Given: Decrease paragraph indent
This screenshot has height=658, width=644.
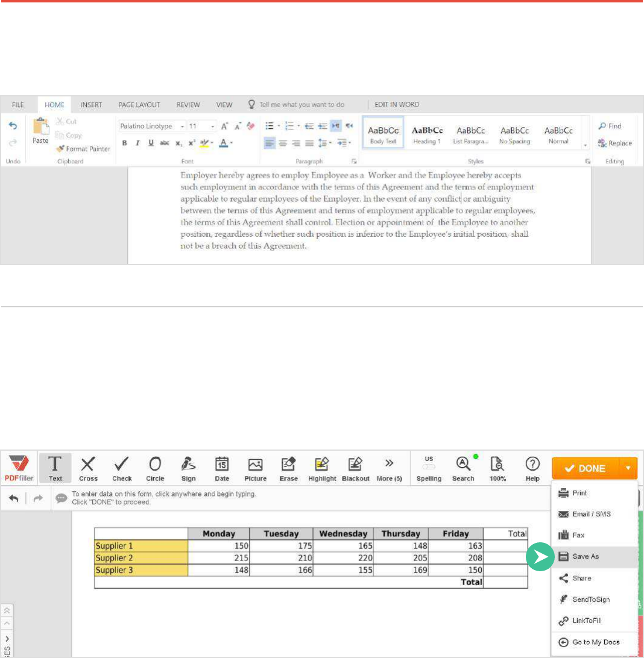Looking at the screenshot, I should (309, 126).
